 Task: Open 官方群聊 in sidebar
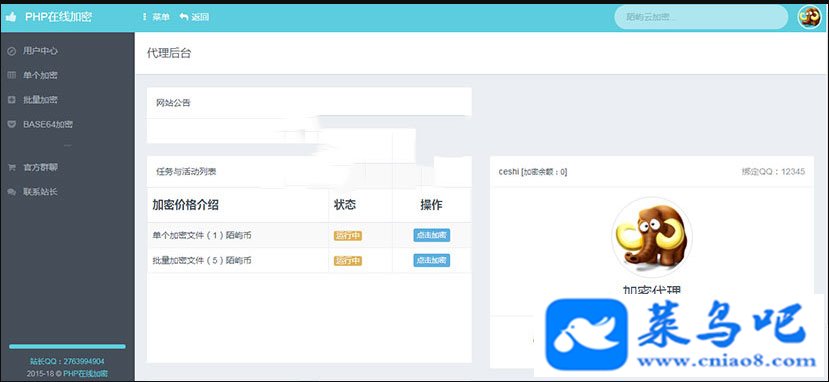click(x=40, y=167)
